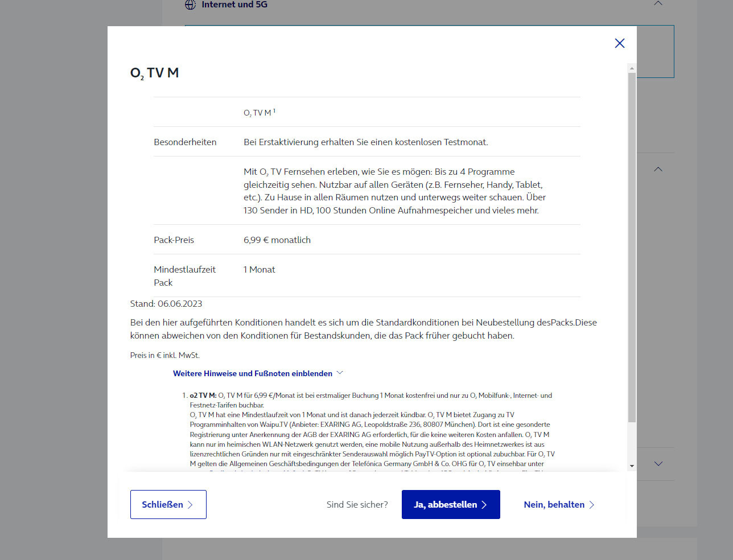
Task: Click the Sind Sie sicher? text
Action: coord(357,505)
